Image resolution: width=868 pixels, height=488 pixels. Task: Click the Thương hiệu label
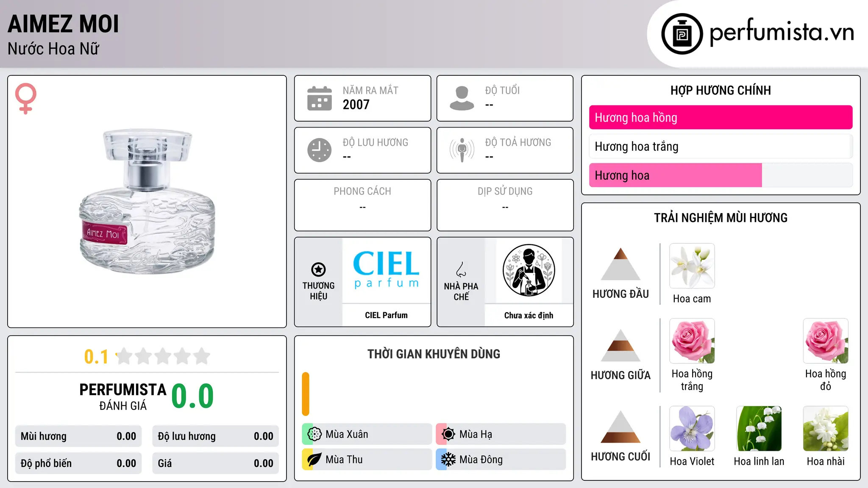click(318, 291)
